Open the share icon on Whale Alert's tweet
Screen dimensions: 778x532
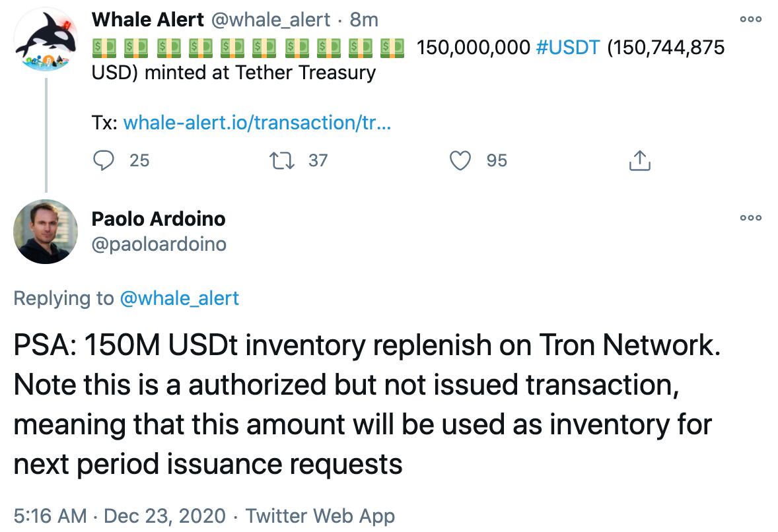click(x=639, y=160)
